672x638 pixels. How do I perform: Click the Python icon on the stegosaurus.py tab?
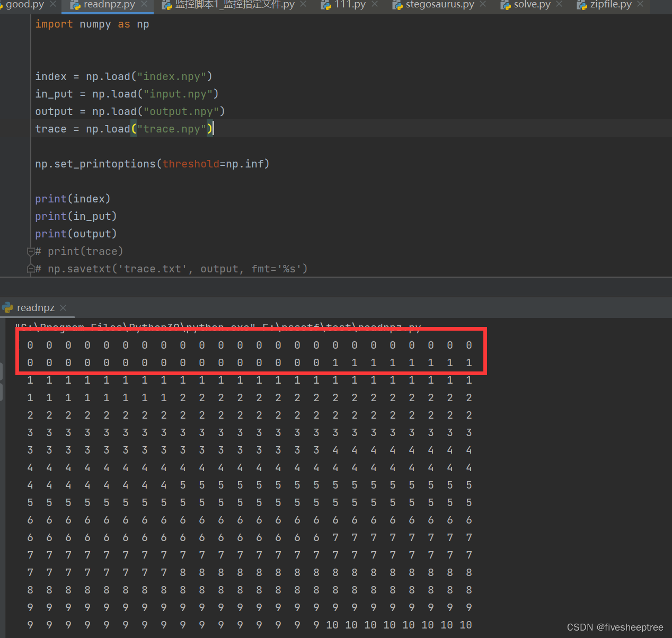pos(397,5)
